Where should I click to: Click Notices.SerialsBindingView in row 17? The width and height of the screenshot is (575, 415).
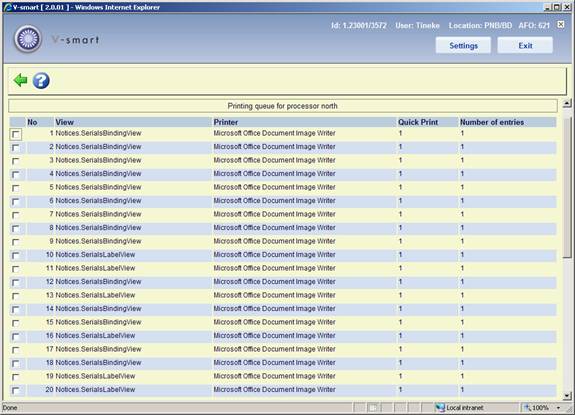tap(98, 349)
